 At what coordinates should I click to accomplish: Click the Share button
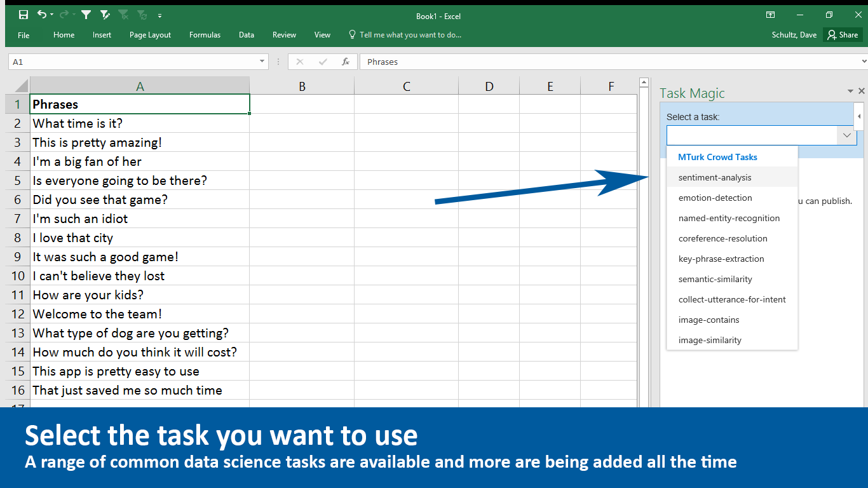coord(843,35)
